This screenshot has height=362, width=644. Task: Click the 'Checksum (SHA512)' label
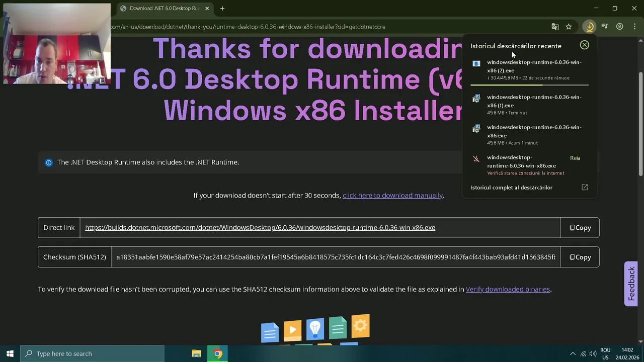[74, 257]
